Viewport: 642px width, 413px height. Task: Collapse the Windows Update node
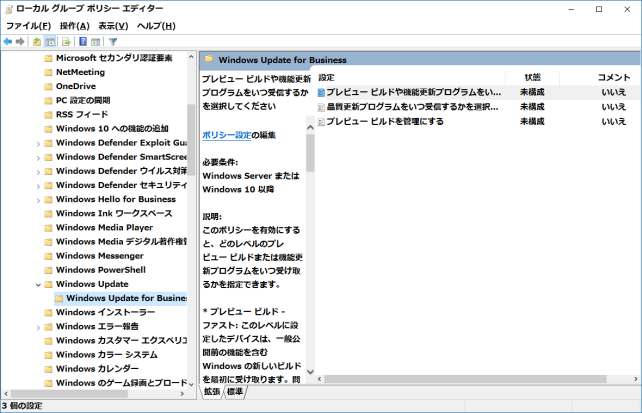[x=38, y=284]
